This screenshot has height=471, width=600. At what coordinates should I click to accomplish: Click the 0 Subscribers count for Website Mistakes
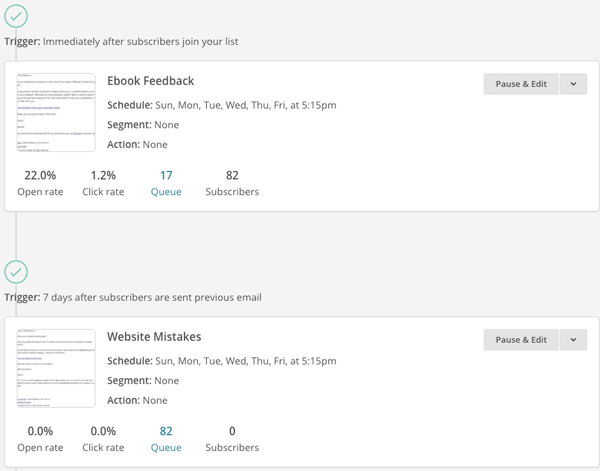[x=232, y=432]
